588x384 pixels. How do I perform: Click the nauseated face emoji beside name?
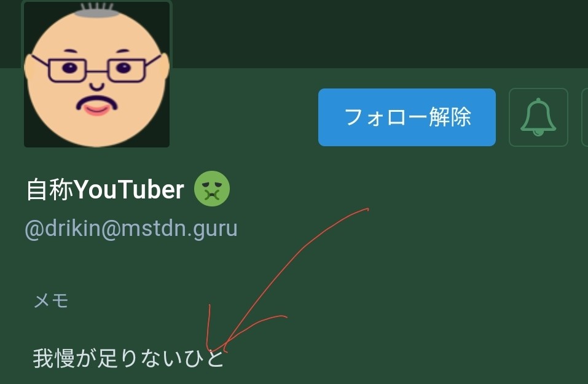[x=212, y=189]
